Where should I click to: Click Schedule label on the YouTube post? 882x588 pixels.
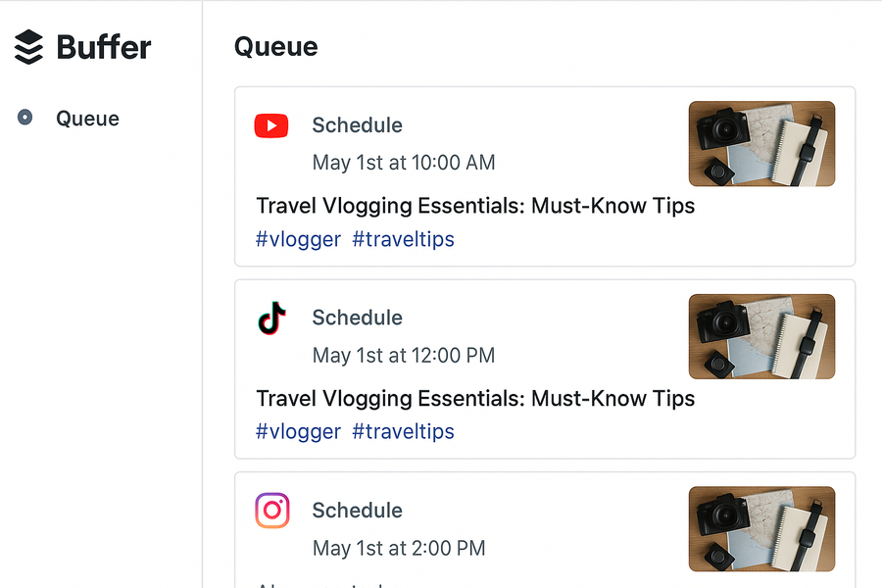point(357,125)
